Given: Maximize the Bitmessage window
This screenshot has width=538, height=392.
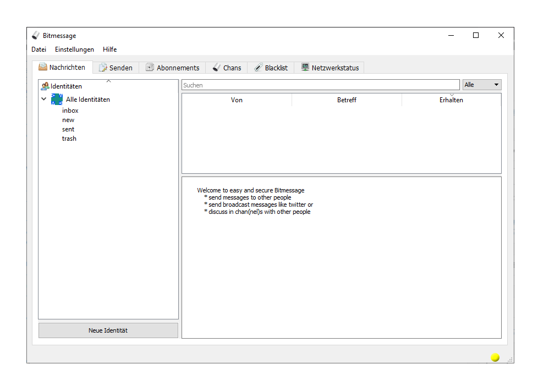Looking at the screenshot, I should pos(475,35).
